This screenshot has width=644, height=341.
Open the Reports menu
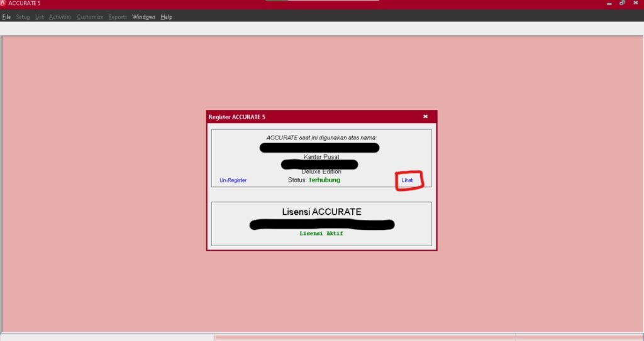click(118, 17)
